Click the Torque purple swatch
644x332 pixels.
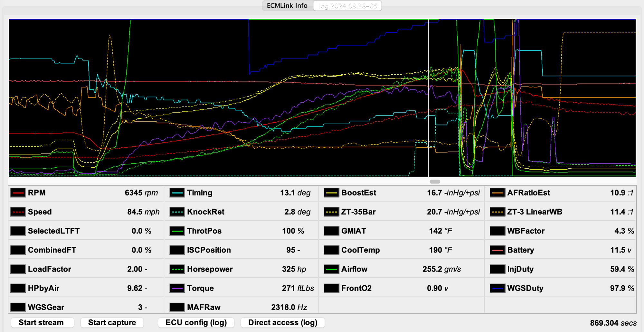click(x=177, y=288)
